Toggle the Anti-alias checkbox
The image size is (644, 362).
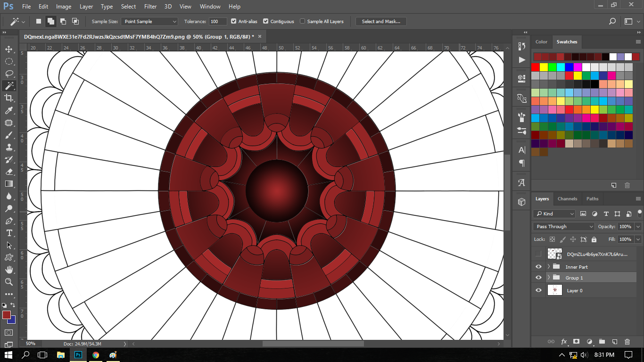[233, 21]
